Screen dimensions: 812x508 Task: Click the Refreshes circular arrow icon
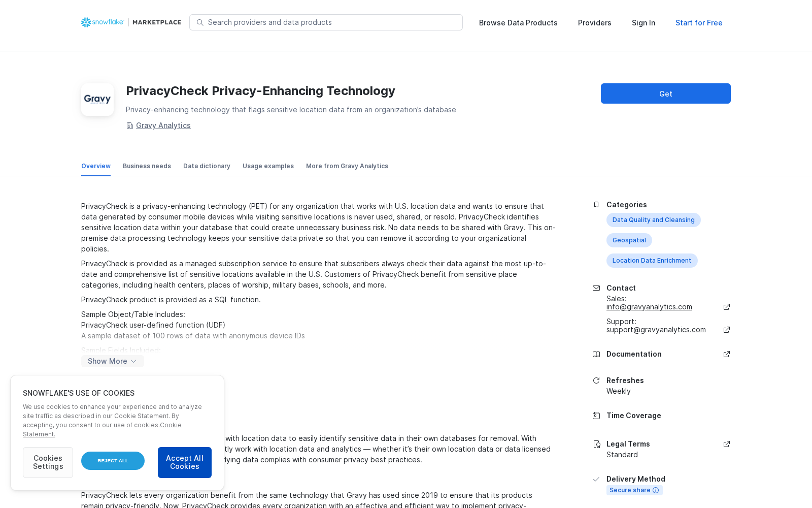click(596, 380)
